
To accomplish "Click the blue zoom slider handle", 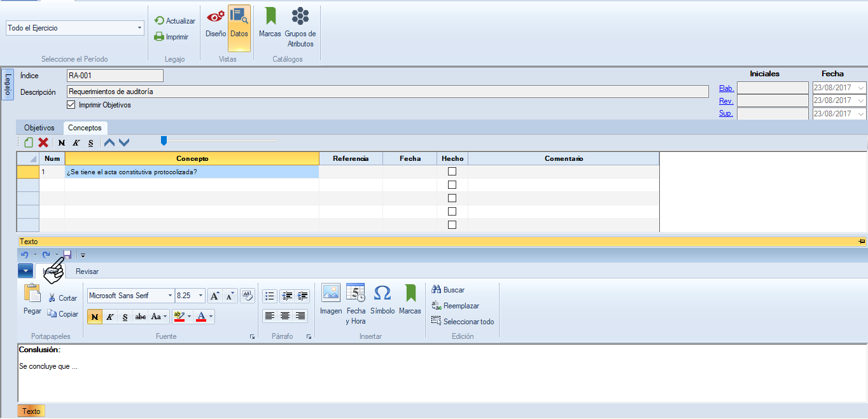I will click(164, 141).
